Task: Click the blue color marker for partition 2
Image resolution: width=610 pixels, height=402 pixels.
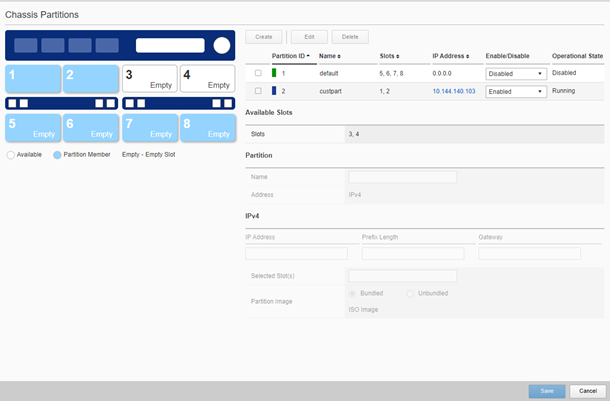Action: coord(275,91)
